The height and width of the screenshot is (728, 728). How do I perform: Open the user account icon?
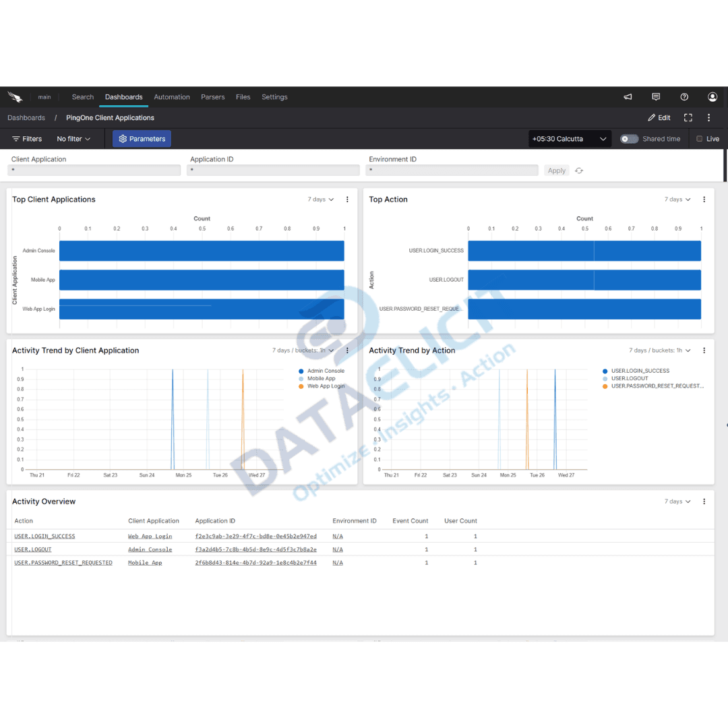pos(712,96)
